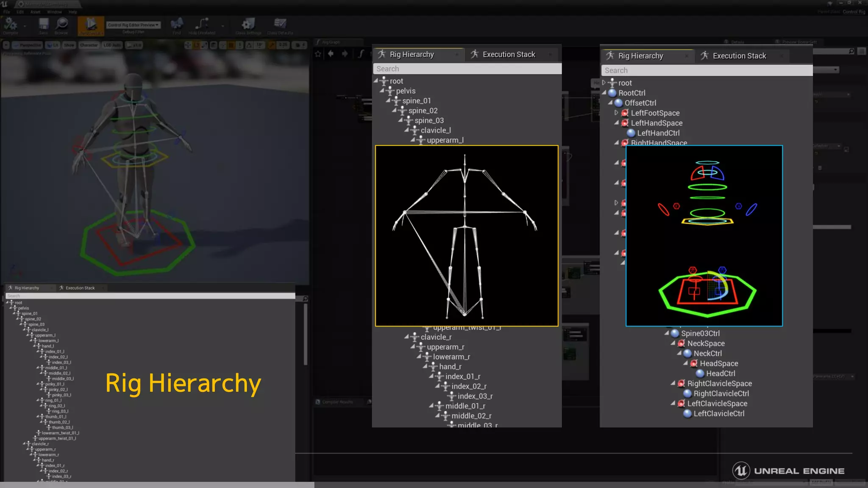This screenshot has width=868, height=488.
Task: Open the viewport Lit view mode dropdown
Action: [53, 45]
